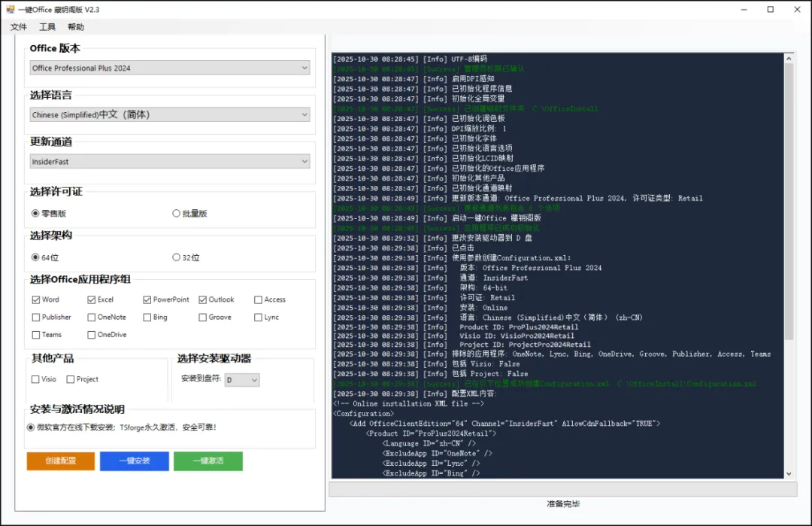Viewport: 812px width, 526px height.
Task: Click the log scrollbar down arrow
Action: coord(789,473)
